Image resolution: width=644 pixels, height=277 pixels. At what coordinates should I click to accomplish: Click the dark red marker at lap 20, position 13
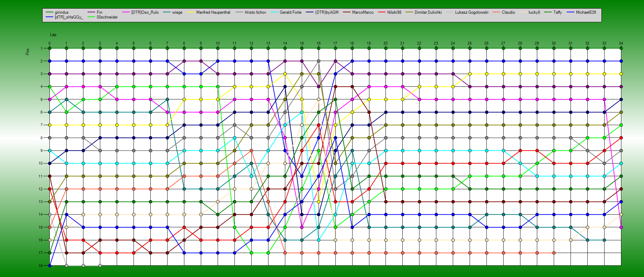386,202
